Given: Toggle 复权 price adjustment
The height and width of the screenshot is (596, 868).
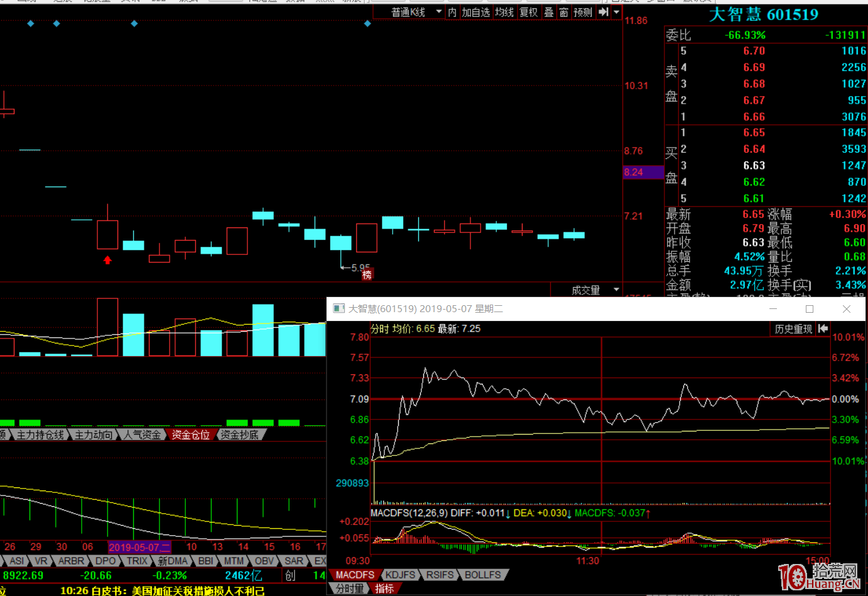Looking at the screenshot, I should pos(529,12).
